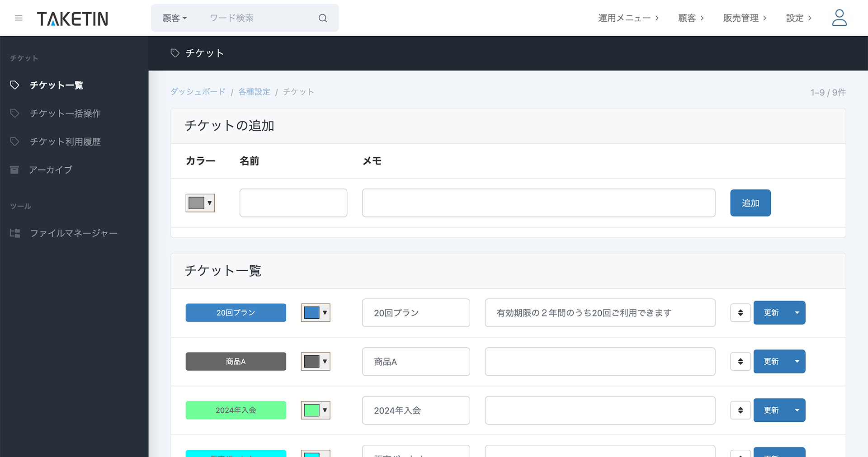The width and height of the screenshot is (868, 457).
Task: Expand the 設定 top menu
Action: tap(799, 18)
